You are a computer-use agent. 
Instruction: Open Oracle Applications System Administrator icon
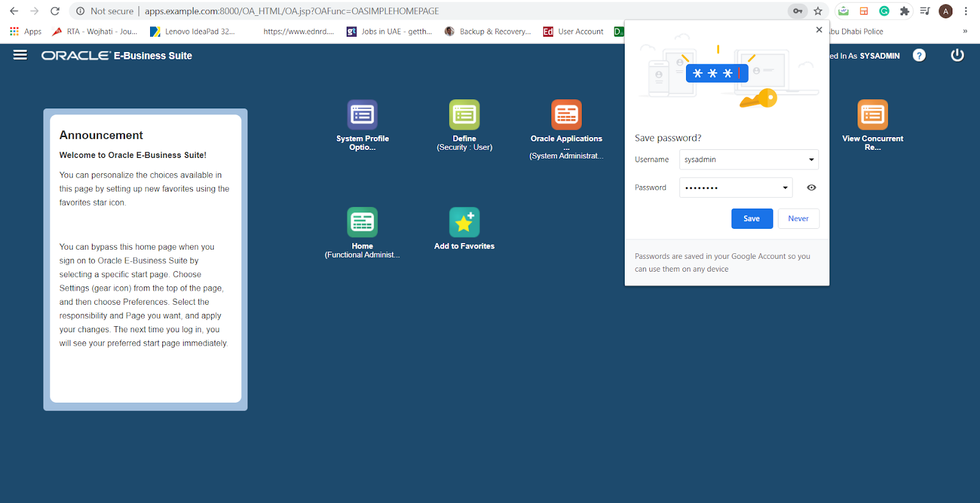click(x=567, y=114)
